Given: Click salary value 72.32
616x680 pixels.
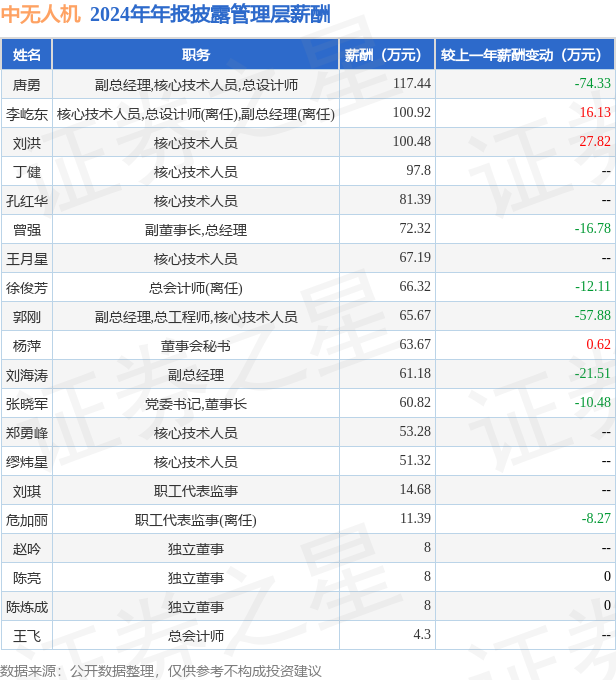Looking at the screenshot, I should [415, 228].
